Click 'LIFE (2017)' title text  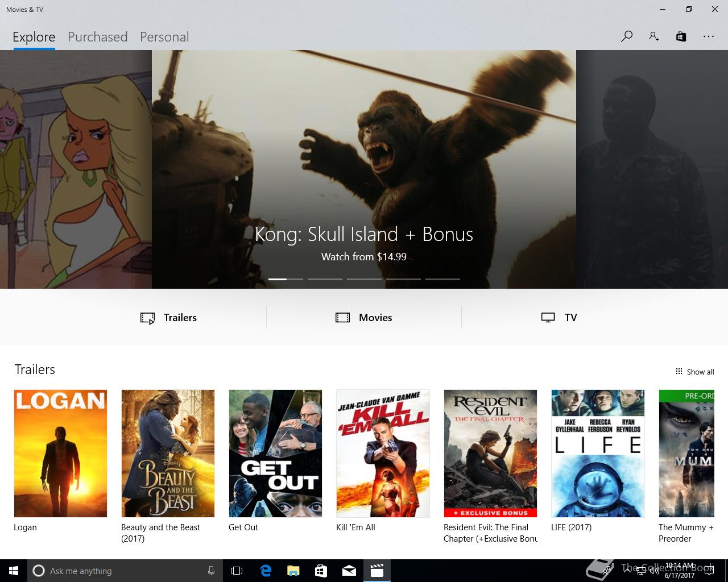click(571, 527)
